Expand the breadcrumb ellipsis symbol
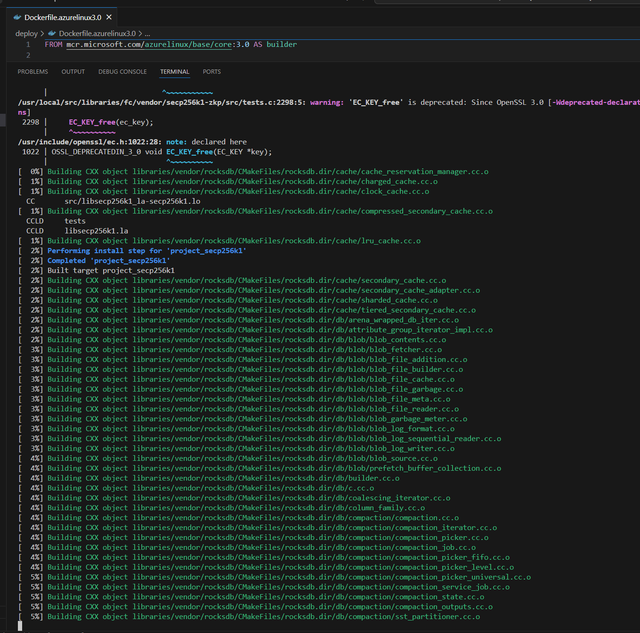Viewport: 640px width, 633px height. (x=146, y=33)
